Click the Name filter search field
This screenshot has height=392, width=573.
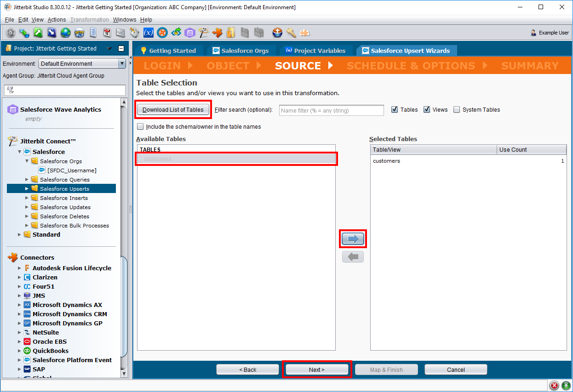click(331, 110)
